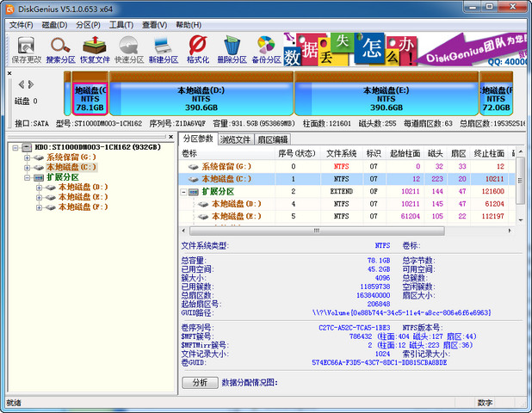Select the 格式化 format toolbar icon
The width and height of the screenshot is (532, 413).
point(198,50)
